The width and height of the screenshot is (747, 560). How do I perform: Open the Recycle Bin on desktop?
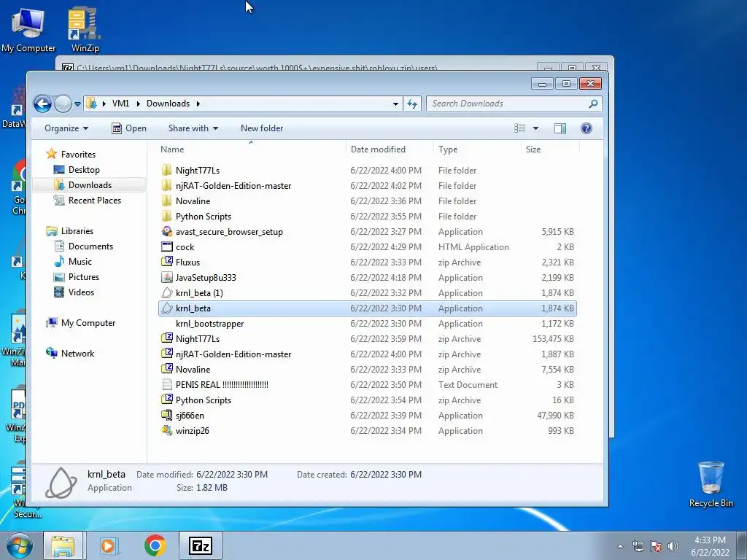pyautogui.click(x=711, y=484)
